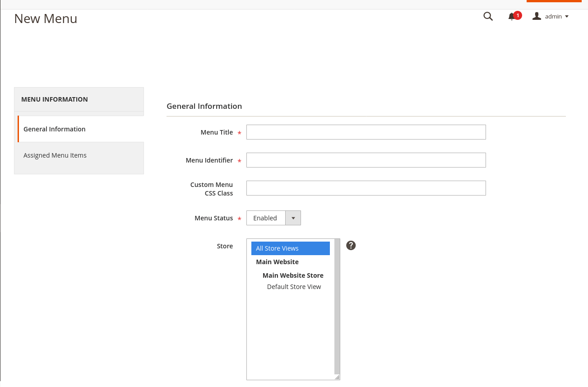Image resolution: width=588 pixels, height=387 pixels.
Task: Click the Menu Identifier field label
Action: (x=209, y=160)
